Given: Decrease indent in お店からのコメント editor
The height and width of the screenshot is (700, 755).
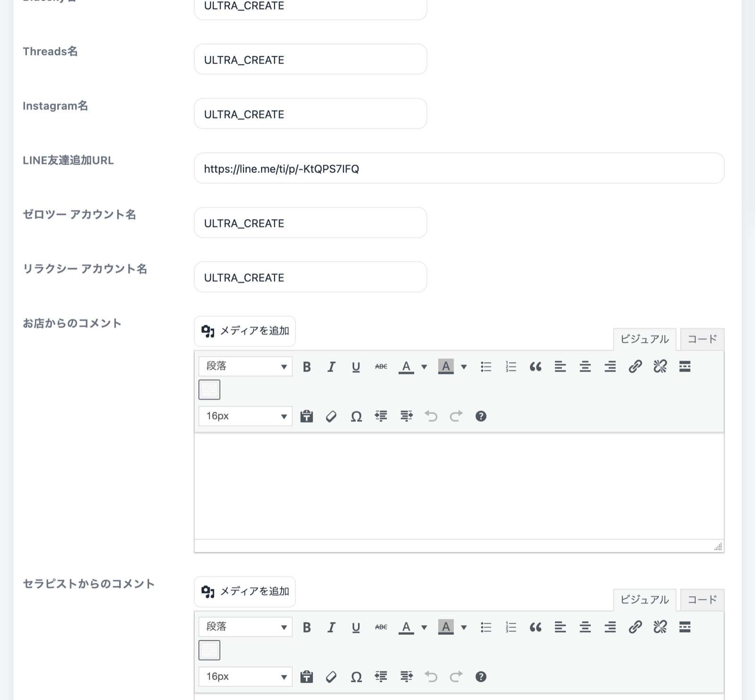Looking at the screenshot, I should point(381,416).
